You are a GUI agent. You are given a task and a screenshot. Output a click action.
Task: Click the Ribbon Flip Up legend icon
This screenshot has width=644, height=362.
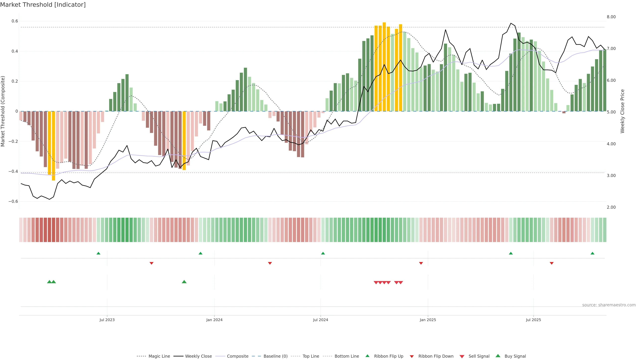(x=367, y=356)
